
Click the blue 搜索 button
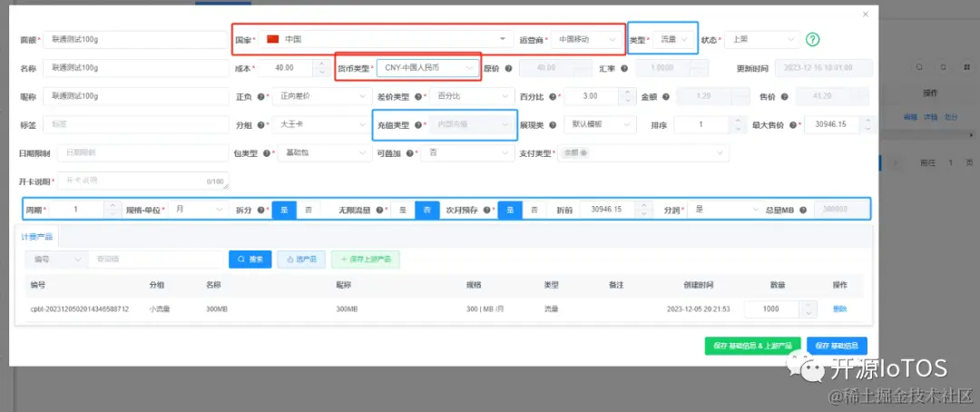[250, 259]
